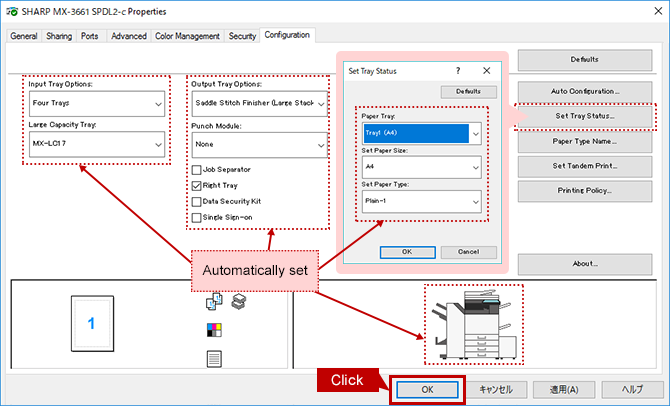Click the page preview thumbnail numbered 1
Viewport: 670px width, 406px height.
click(x=92, y=324)
